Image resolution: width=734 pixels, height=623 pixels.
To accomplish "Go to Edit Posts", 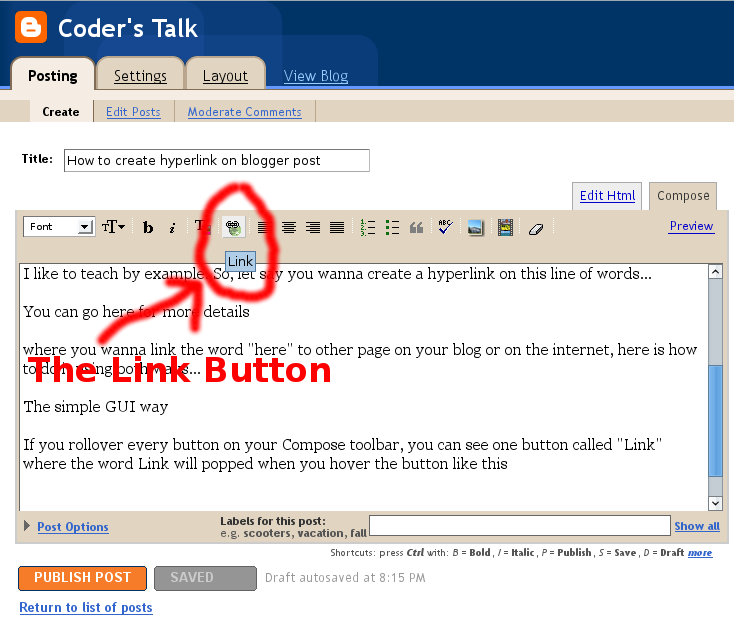I will (133, 112).
